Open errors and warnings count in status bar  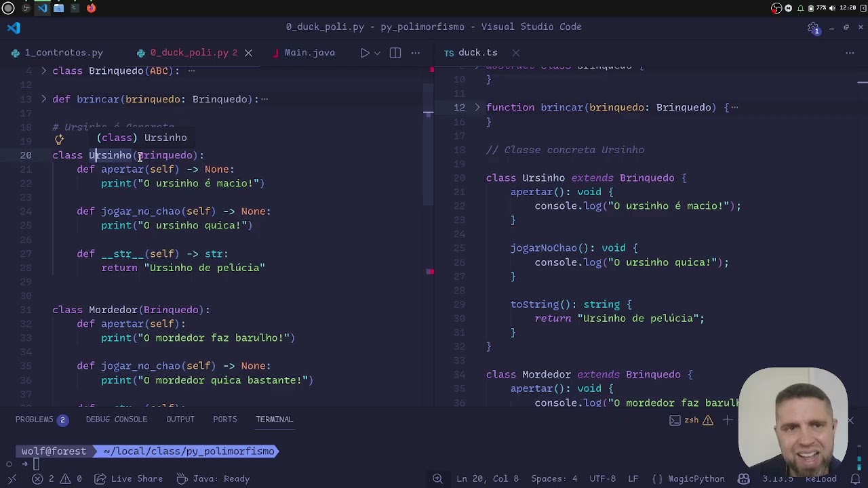(x=57, y=479)
